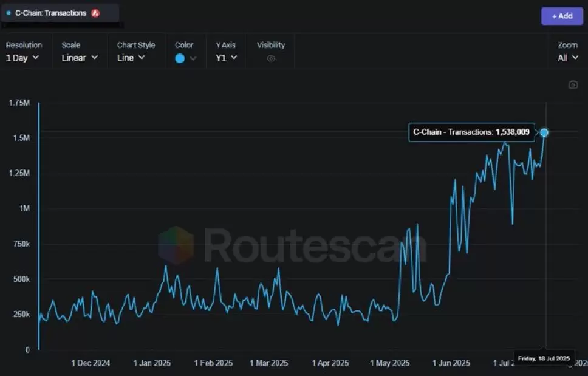Open the Resolution 1 Day dropdown
This screenshot has height=376, width=588.
[22, 58]
